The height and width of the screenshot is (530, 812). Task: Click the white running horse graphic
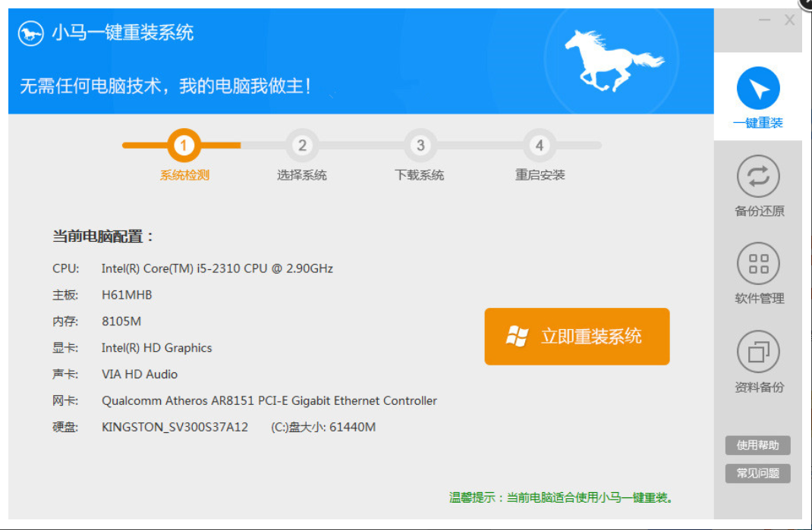[x=614, y=61]
